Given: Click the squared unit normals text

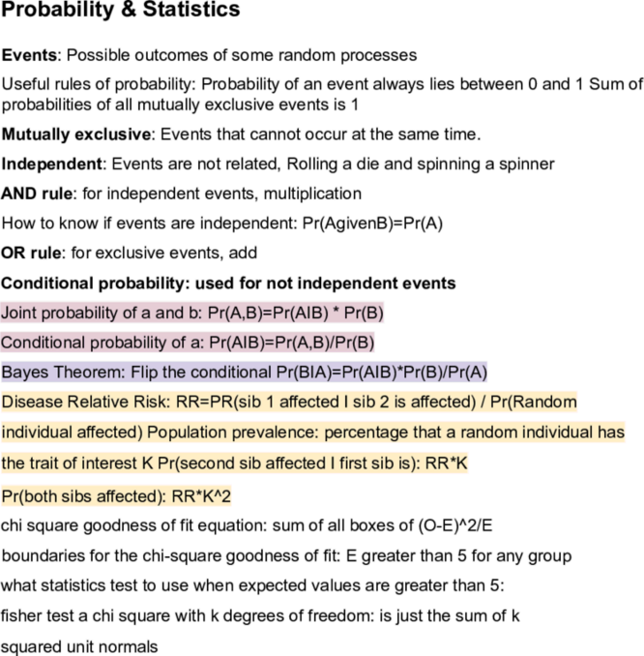Looking at the screenshot, I should (79, 646).
